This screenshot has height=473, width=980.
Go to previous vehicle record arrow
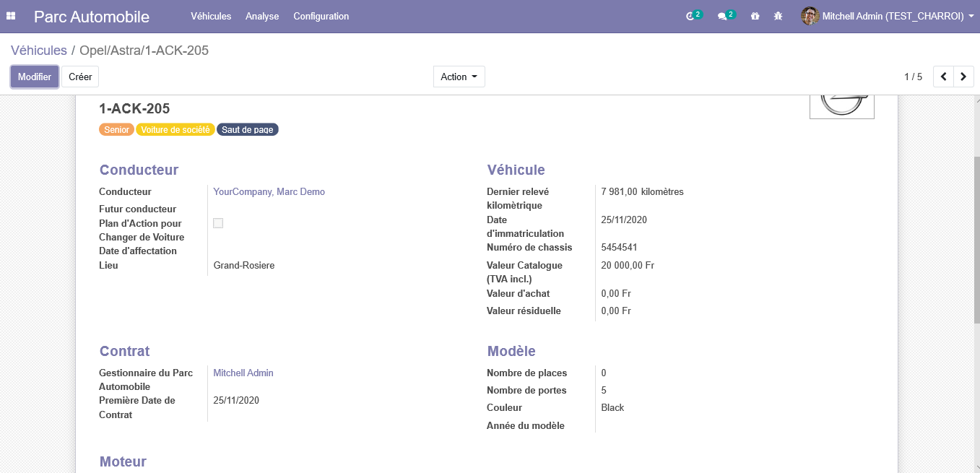pos(943,77)
